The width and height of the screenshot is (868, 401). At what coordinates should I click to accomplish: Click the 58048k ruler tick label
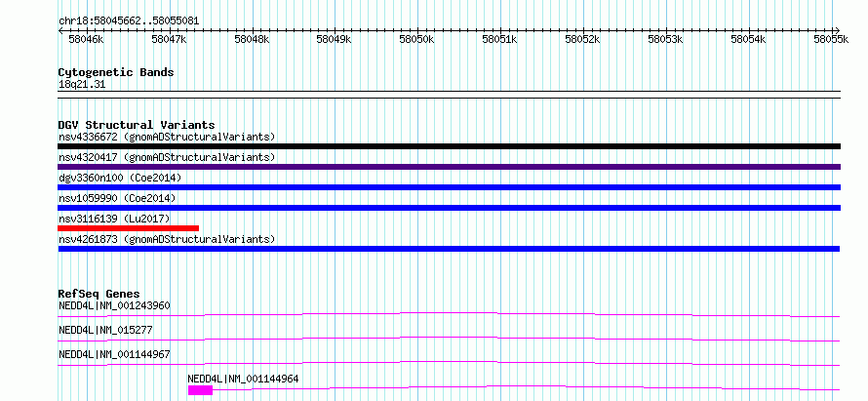click(x=252, y=40)
